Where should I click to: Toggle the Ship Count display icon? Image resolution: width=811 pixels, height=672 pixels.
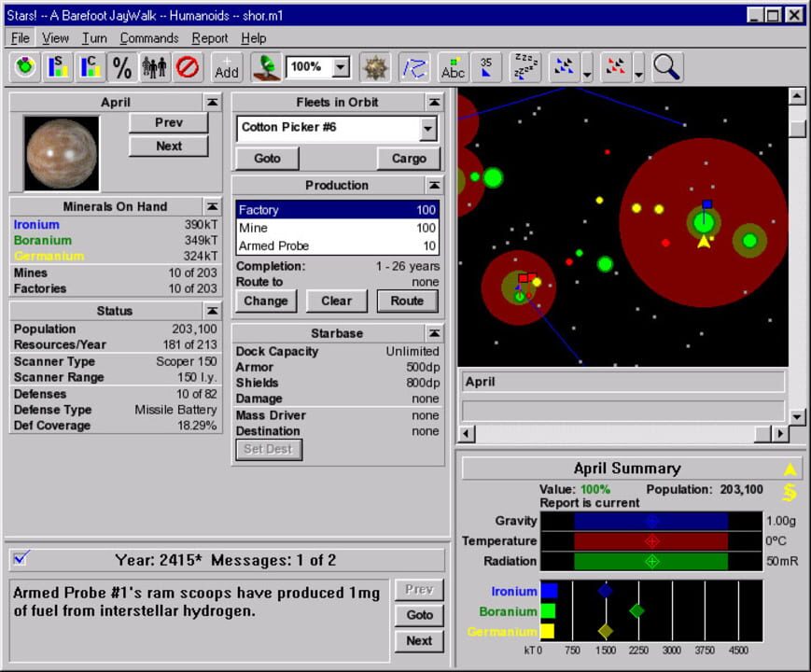tap(486, 66)
